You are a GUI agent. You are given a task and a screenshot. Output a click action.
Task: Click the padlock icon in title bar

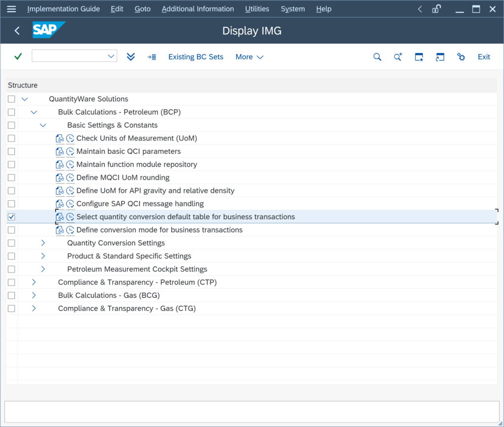coord(436,9)
